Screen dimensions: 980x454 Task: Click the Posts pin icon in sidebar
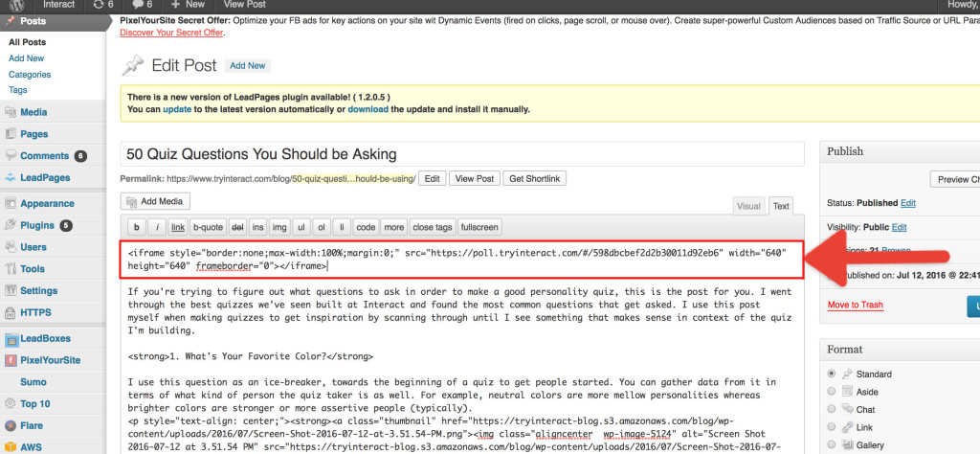coord(11,21)
